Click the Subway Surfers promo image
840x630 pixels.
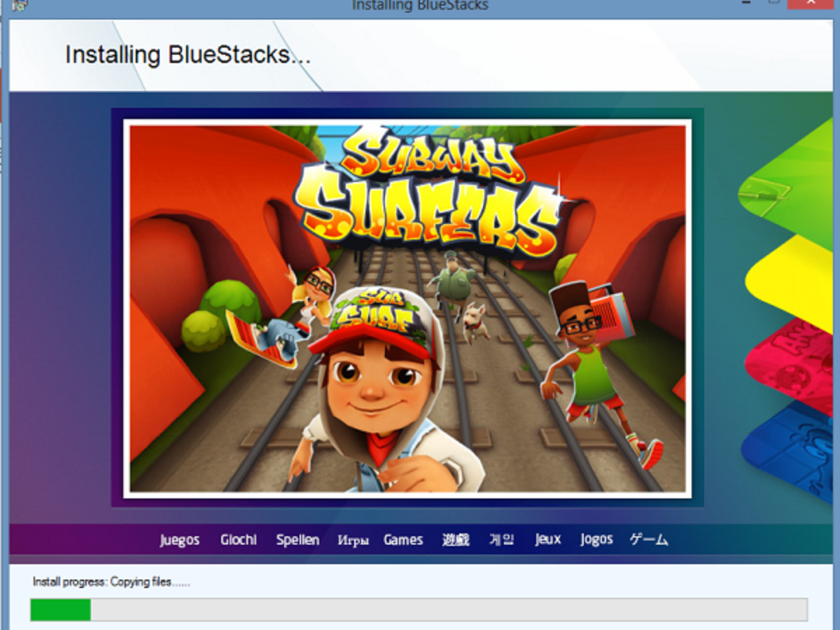tap(407, 309)
